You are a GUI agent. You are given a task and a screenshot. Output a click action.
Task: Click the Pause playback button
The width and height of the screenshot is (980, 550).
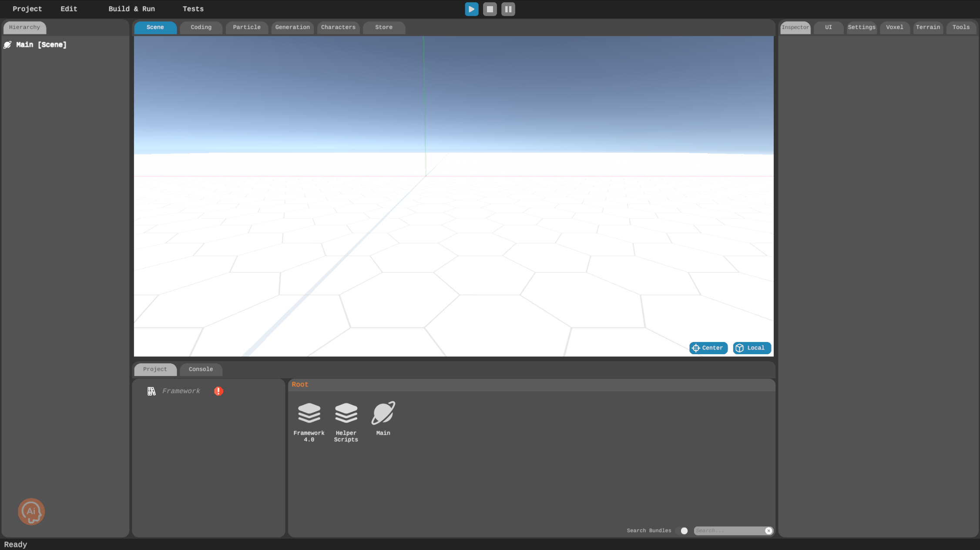tap(508, 9)
